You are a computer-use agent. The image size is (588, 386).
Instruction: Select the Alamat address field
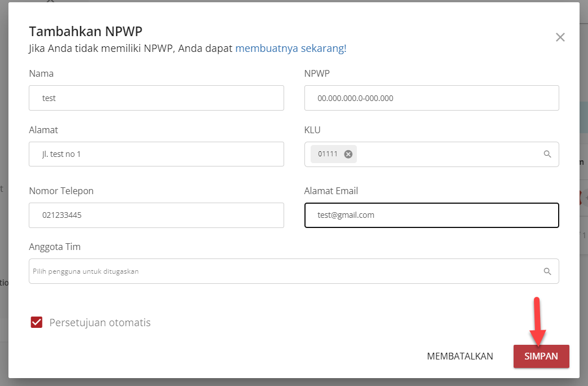pyautogui.click(x=156, y=154)
